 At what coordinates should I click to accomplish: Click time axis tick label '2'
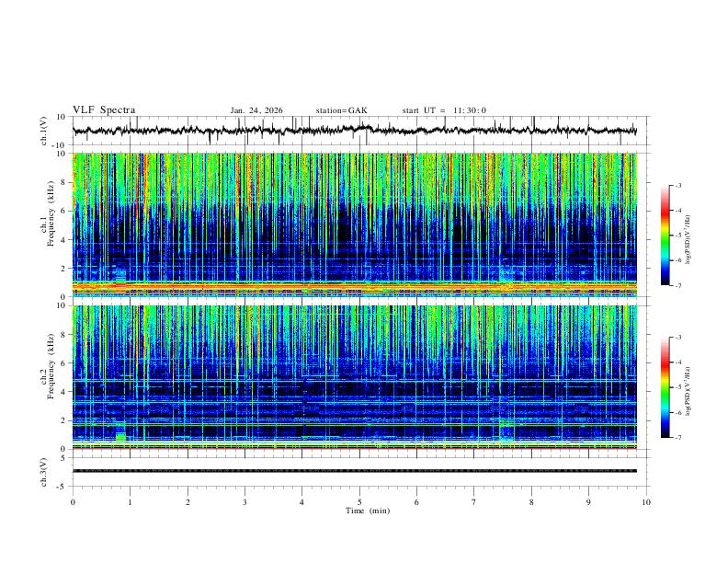click(x=188, y=502)
